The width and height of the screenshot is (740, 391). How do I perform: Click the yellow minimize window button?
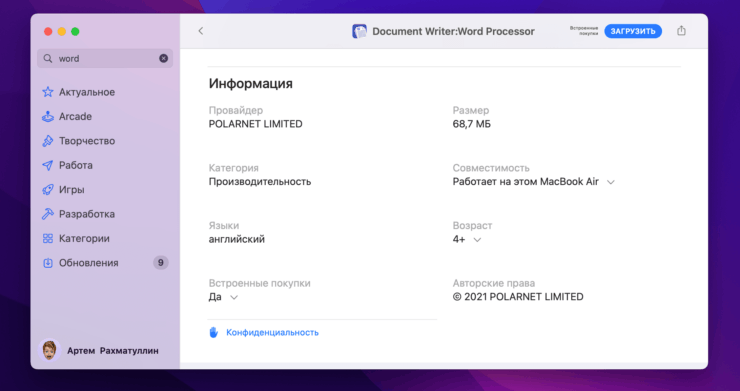[x=61, y=32]
